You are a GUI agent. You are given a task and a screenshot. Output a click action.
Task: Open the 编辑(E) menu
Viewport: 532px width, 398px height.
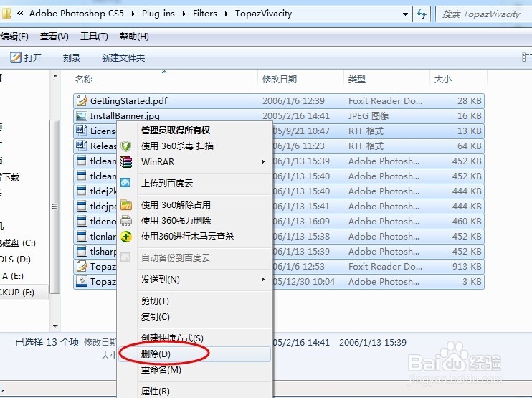click(14, 37)
